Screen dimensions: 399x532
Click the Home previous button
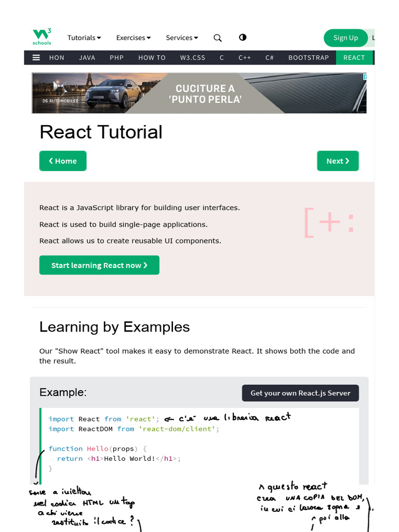click(x=63, y=161)
